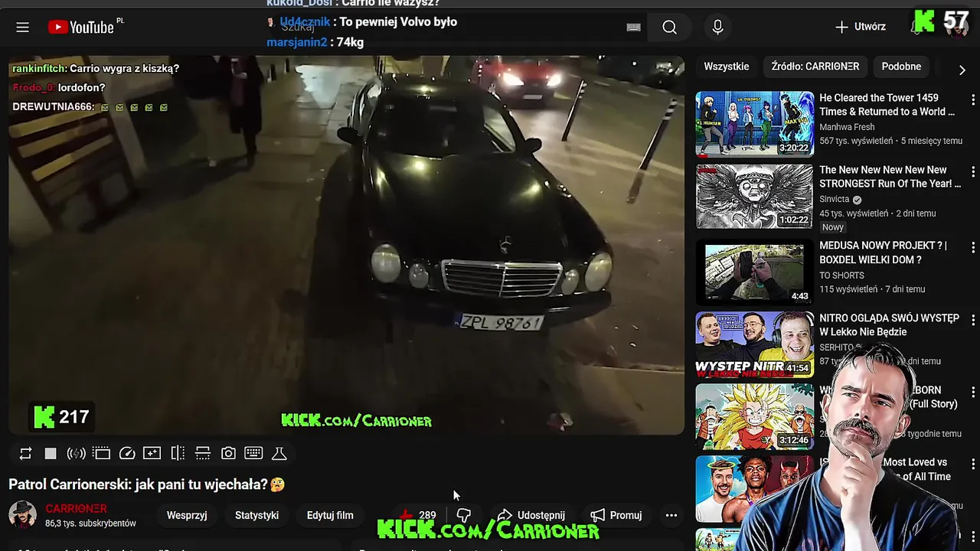This screenshot has width=980, height=551.
Task: Open options menu for STRONGEST Run video
Action: (973, 171)
